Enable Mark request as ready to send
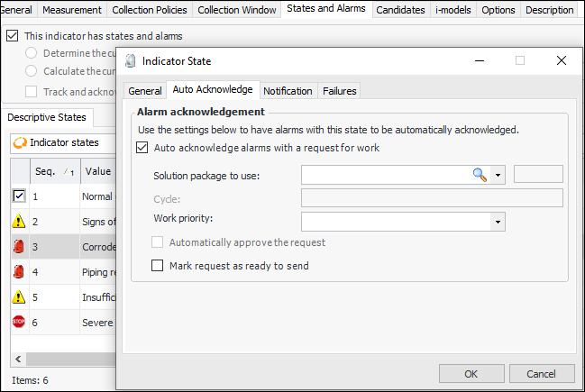 159,266
